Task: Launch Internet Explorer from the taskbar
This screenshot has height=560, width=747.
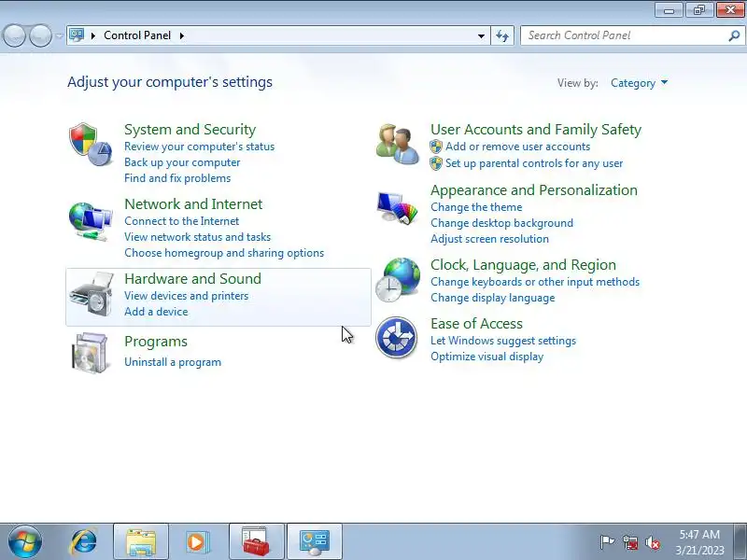Action: pos(84,542)
